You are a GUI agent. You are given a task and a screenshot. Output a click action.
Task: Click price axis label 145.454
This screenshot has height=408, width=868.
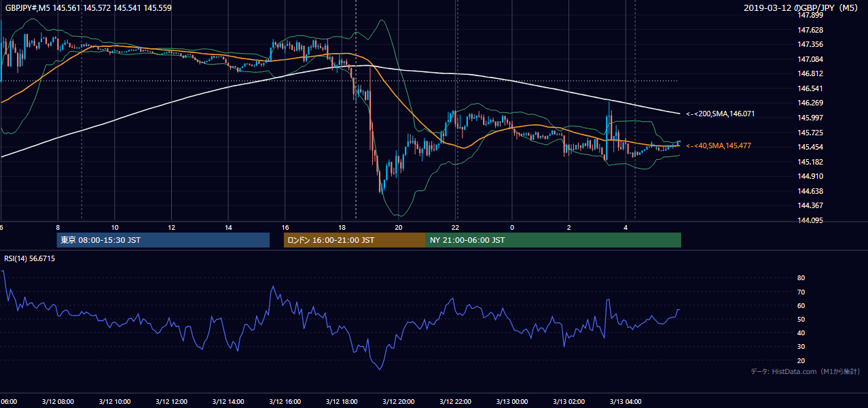click(811, 148)
